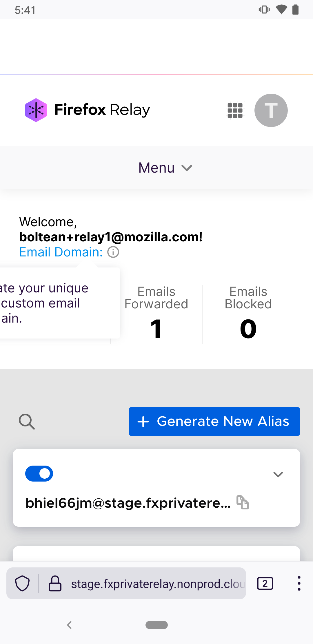The image size is (313, 644).
Task: Tap the stage.fxprivaterelay address bar
Action: (x=156, y=583)
